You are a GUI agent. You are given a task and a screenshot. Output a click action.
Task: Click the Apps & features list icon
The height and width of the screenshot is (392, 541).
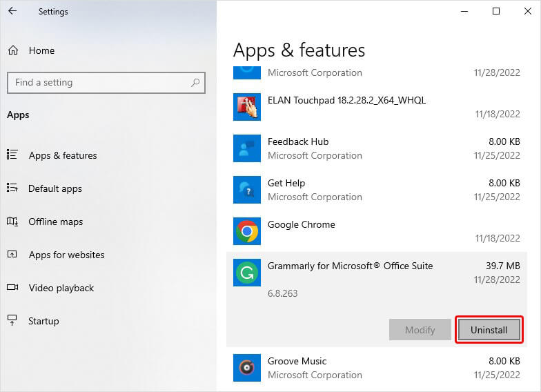coord(12,155)
